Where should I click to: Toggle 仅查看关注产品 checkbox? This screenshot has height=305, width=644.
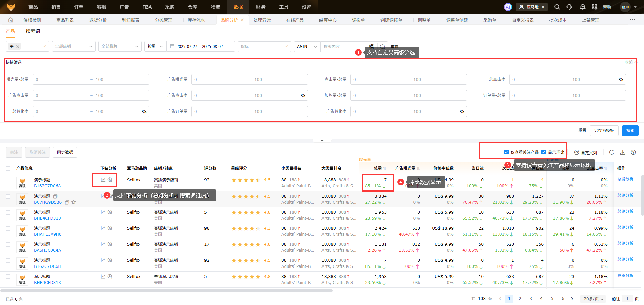[506, 152]
